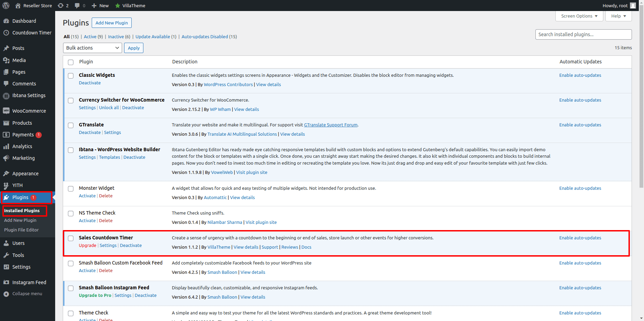The width and height of the screenshot is (644, 321).
Task: Click the Analytics bar chart icon
Action: click(x=6, y=146)
